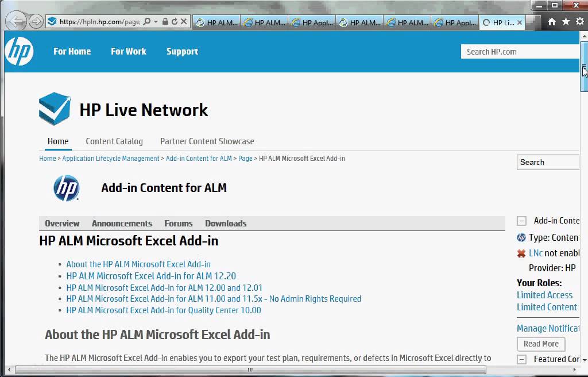Open Add-in for ALM 11.00 and 11.5x link
Viewport: 588px width, 377px height.
(214, 299)
